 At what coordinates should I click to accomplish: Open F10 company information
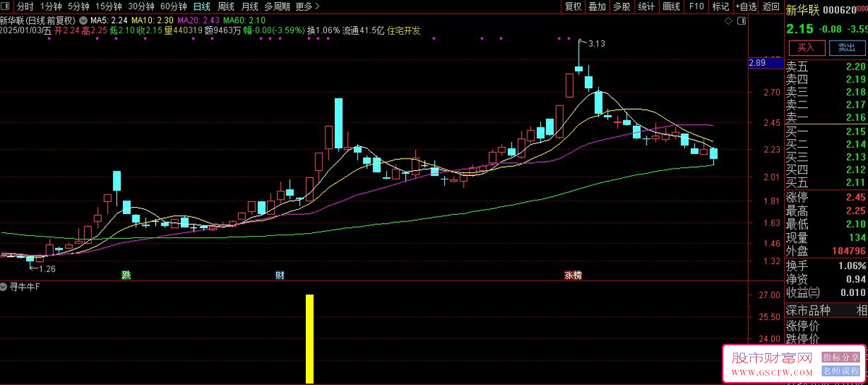point(696,7)
